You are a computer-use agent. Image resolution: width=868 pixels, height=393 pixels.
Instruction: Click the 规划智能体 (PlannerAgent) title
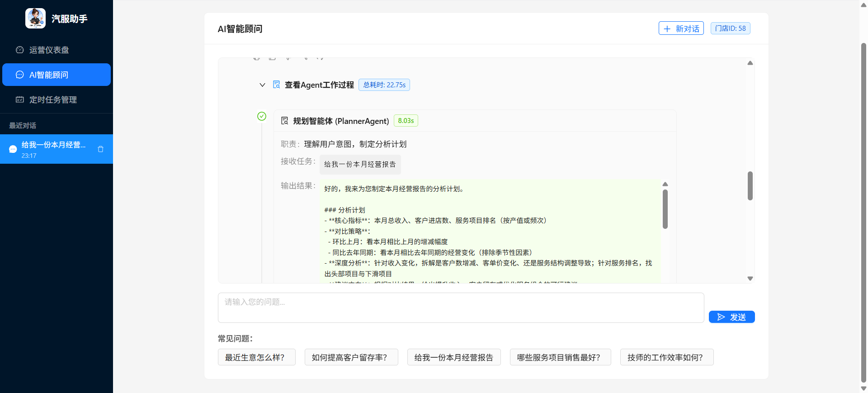tap(341, 121)
